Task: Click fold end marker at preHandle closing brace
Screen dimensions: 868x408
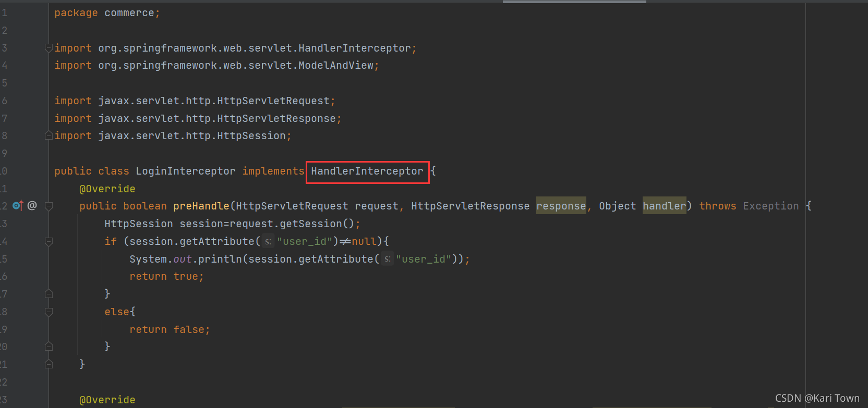Action: coord(49,364)
